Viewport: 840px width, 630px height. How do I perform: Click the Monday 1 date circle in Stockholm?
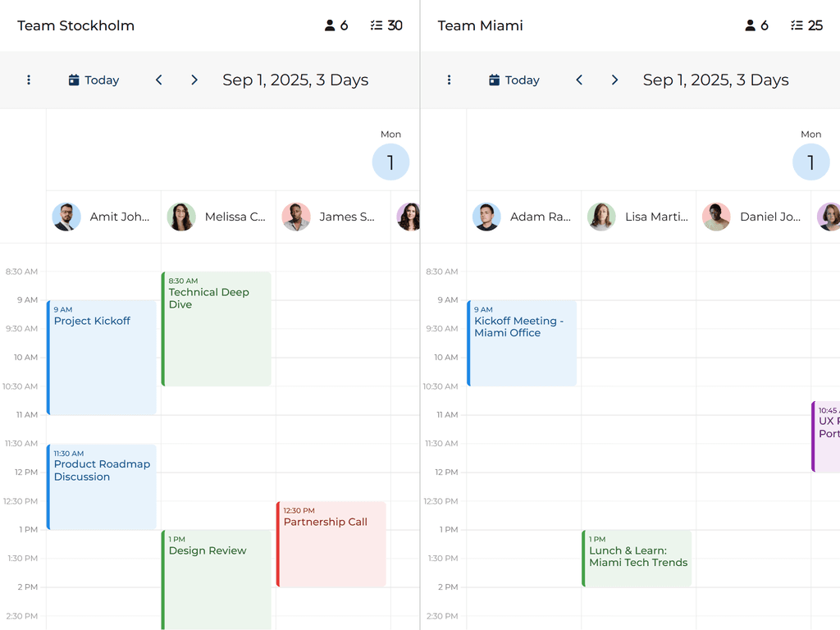(390, 162)
